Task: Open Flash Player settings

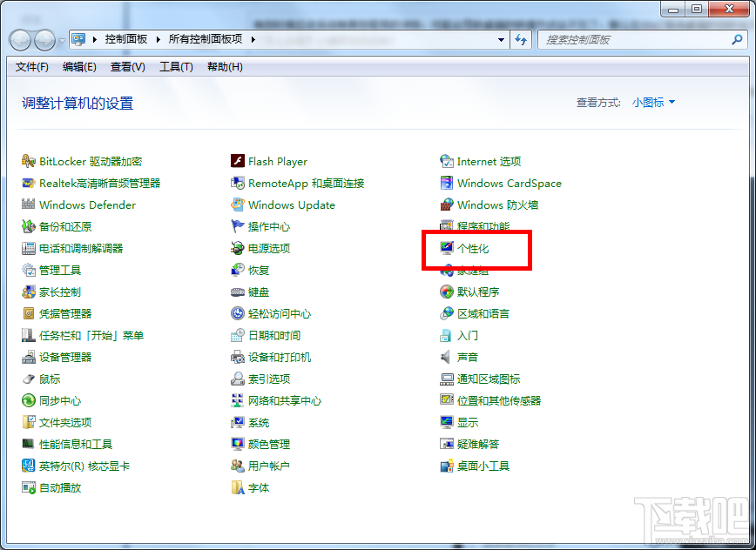Action: [x=277, y=161]
